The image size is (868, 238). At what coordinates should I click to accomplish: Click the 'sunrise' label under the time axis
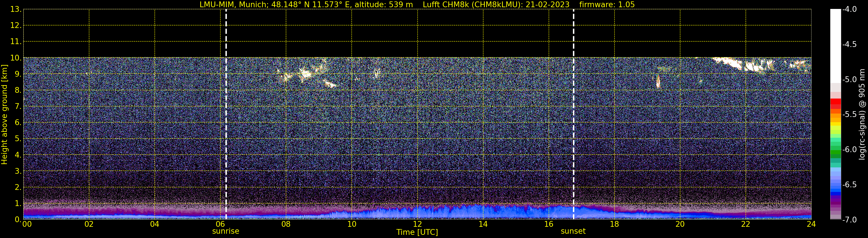coord(225,231)
